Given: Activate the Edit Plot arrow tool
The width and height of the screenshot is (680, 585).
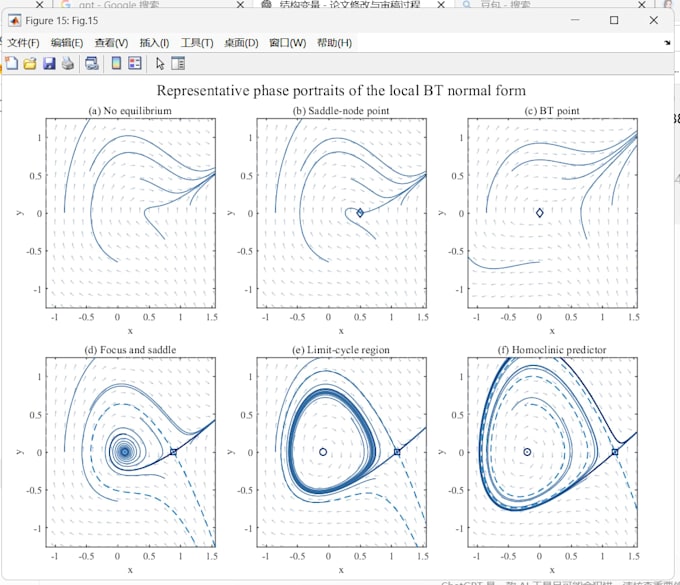Looking at the screenshot, I should pos(160,64).
